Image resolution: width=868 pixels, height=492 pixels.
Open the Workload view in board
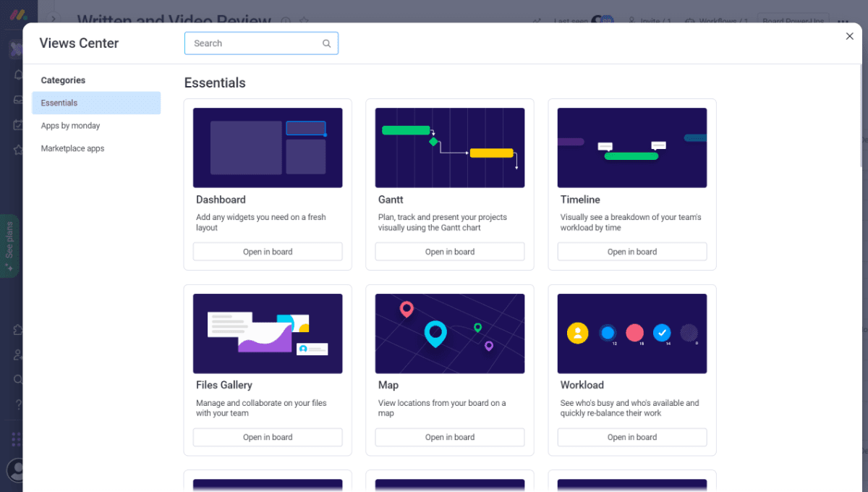coord(632,437)
